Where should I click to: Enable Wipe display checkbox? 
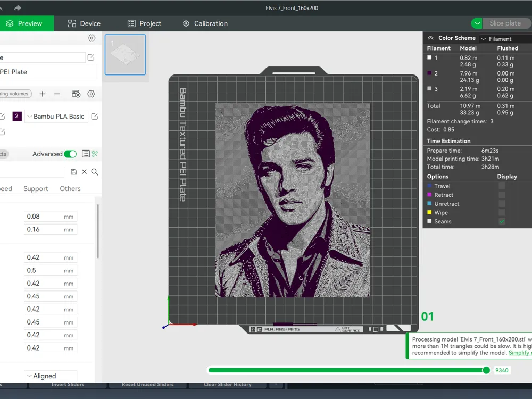pyautogui.click(x=502, y=212)
